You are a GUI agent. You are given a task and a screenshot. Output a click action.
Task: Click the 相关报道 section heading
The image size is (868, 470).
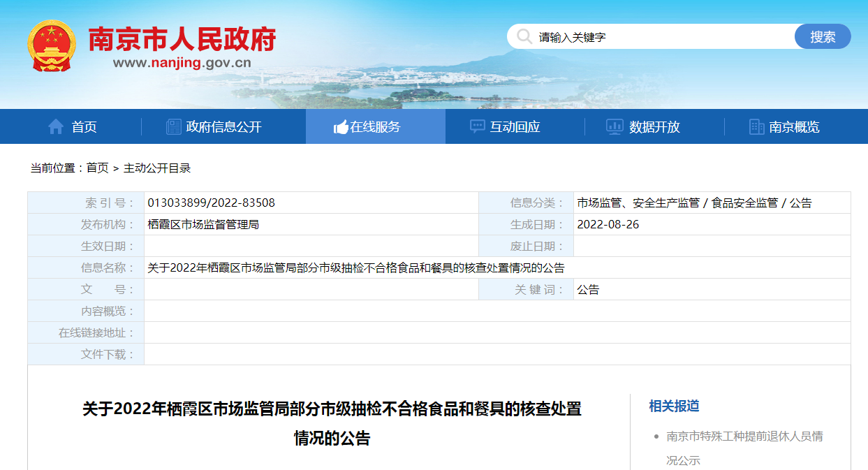[x=674, y=406]
